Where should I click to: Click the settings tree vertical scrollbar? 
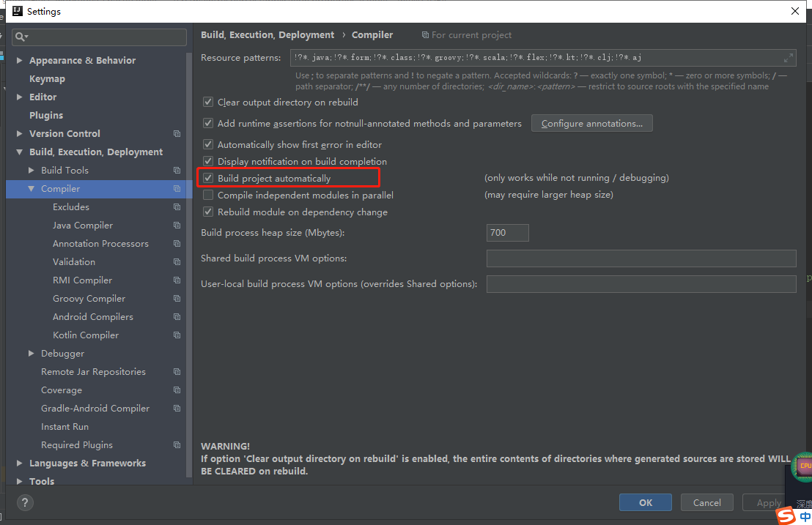point(189,264)
